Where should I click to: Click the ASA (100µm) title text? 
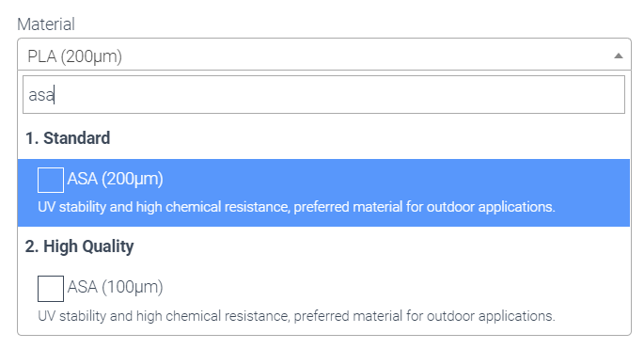point(115,287)
